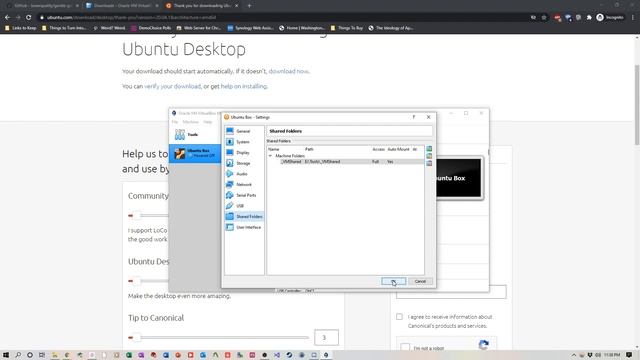
Task: Click Name column header
Action: pyautogui.click(x=273, y=149)
